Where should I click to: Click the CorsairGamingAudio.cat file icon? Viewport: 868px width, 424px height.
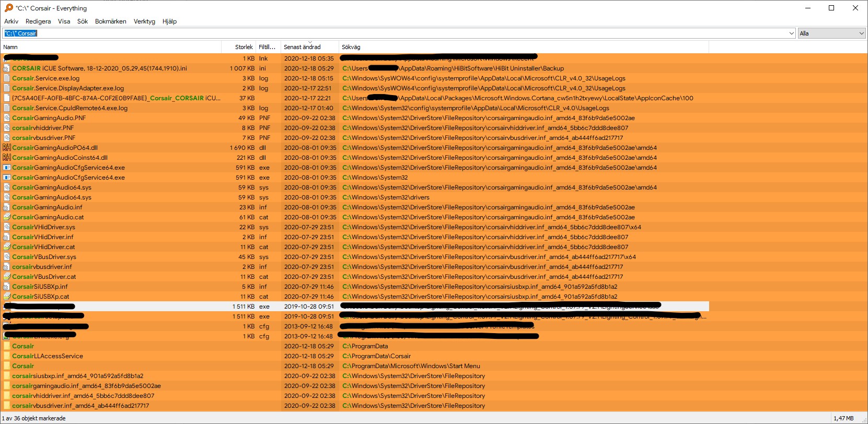[7, 217]
